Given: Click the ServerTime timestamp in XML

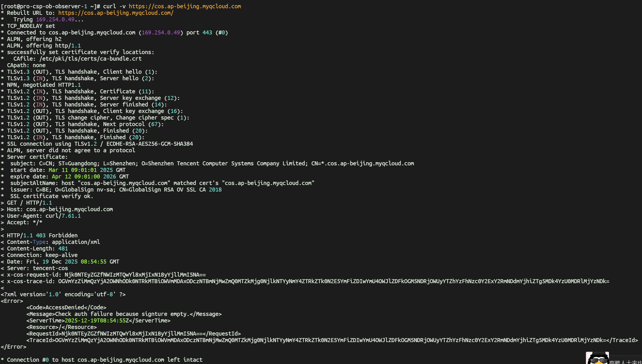Looking at the screenshot, I should (97, 321).
